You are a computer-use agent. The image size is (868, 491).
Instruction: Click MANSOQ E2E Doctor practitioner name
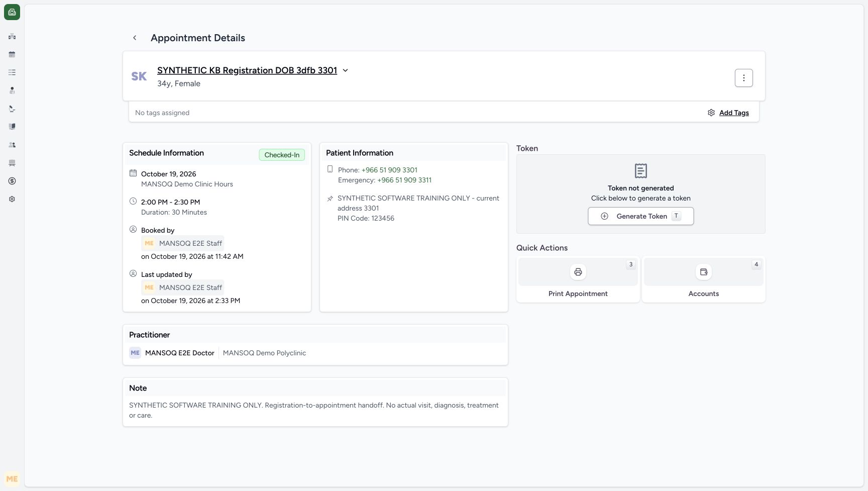point(180,353)
